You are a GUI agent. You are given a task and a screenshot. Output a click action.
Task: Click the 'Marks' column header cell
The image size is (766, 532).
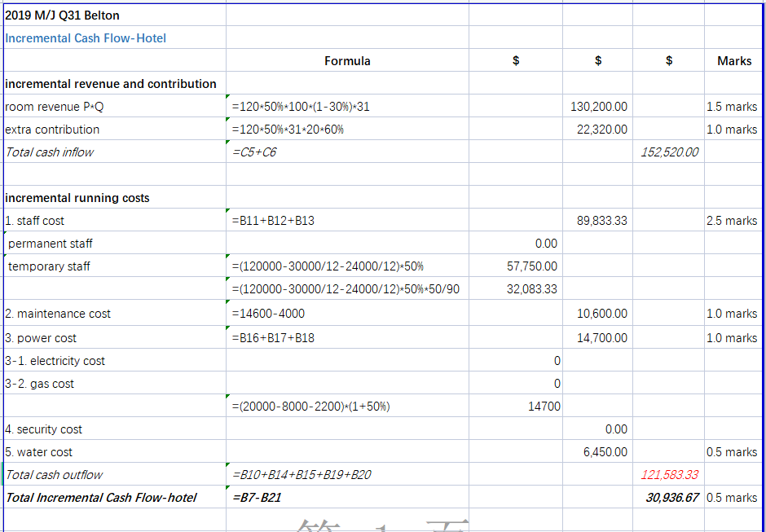click(734, 61)
